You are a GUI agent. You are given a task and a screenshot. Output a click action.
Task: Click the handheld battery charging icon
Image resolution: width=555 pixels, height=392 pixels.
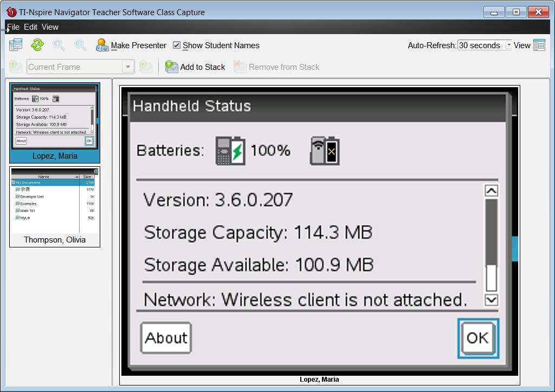pos(230,151)
